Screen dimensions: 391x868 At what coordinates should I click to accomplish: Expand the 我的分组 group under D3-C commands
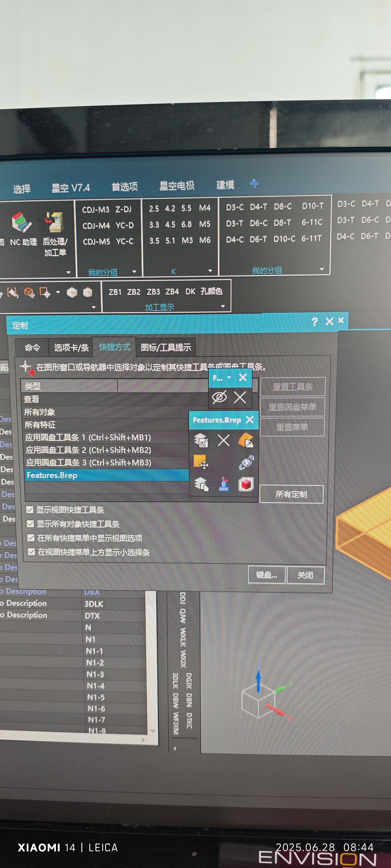(322, 269)
